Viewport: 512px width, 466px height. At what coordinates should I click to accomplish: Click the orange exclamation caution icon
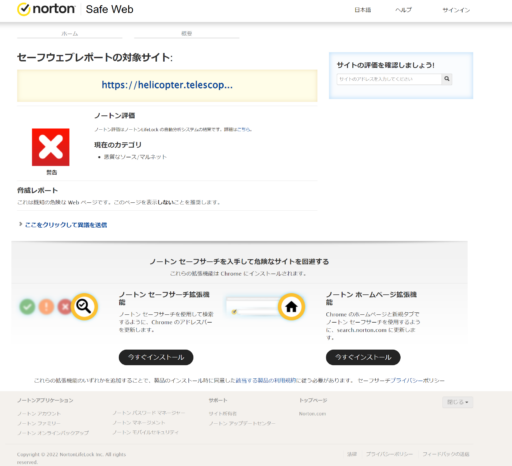(x=46, y=307)
